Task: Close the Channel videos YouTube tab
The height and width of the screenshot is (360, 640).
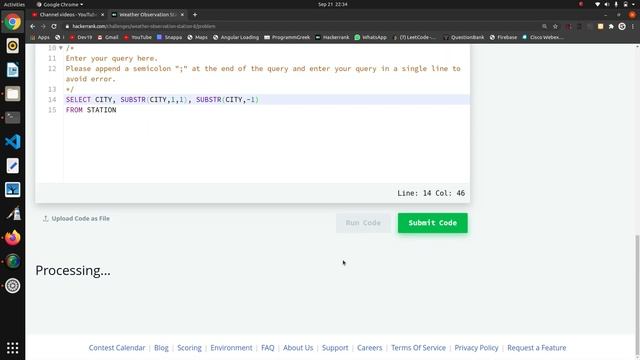Action: point(102,15)
